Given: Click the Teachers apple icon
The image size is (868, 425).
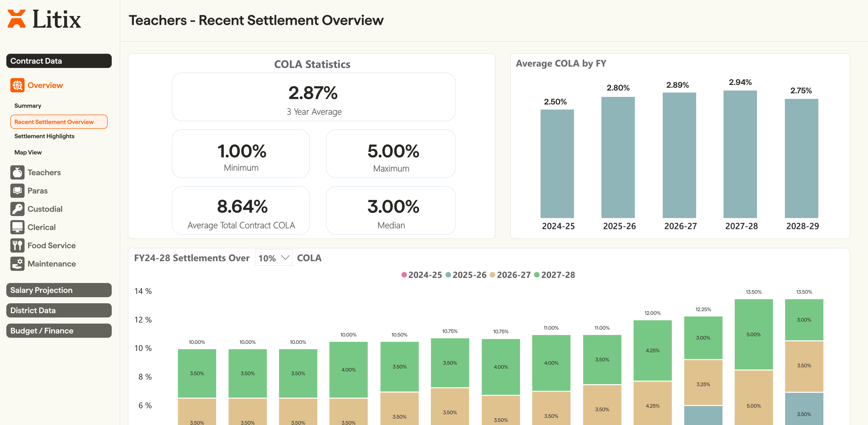Looking at the screenshot, I should click(x=17, y=173).
